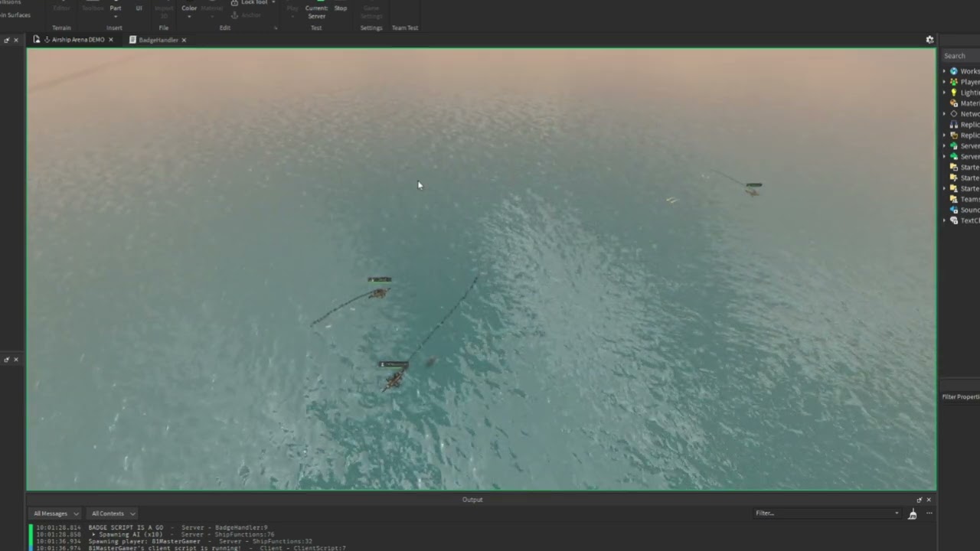The width and height of the screenshot is (980, 551).
Task: Close the lower left docked panel
Action: [x=16, y=360]
